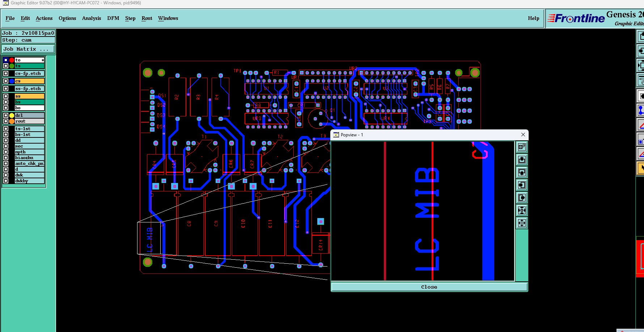Expand the small marker on 'to' layer

coord(43,60)
